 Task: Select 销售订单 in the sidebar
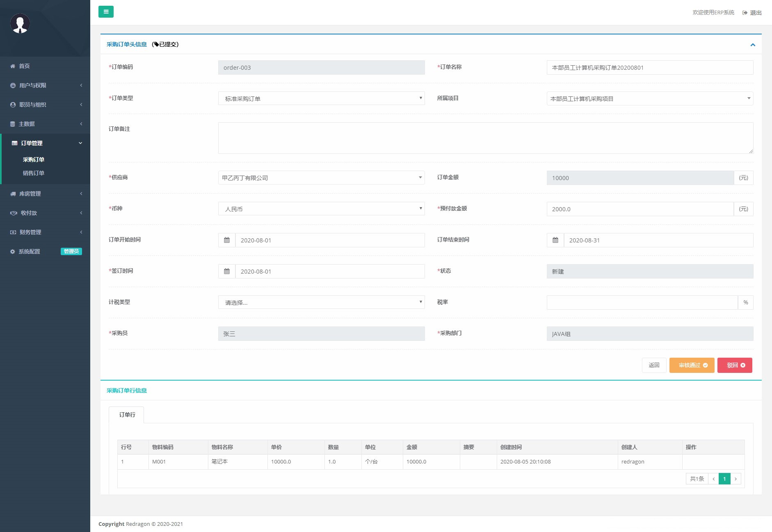coord(34,173)
